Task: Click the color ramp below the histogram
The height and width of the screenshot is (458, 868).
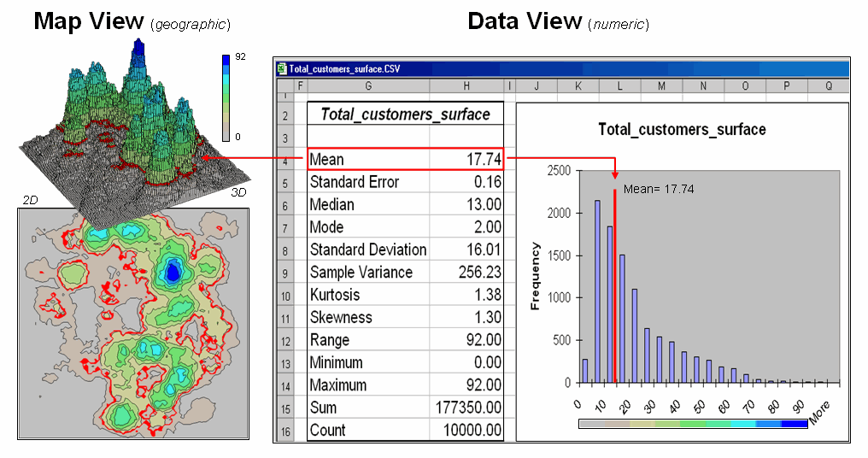Action: [692, 424]
